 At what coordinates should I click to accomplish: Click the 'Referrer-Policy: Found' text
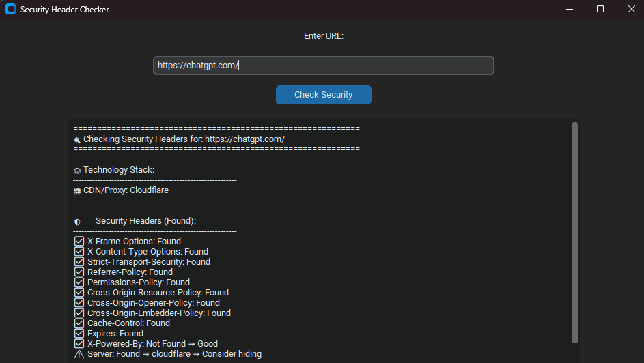click(x=130, y=272)
